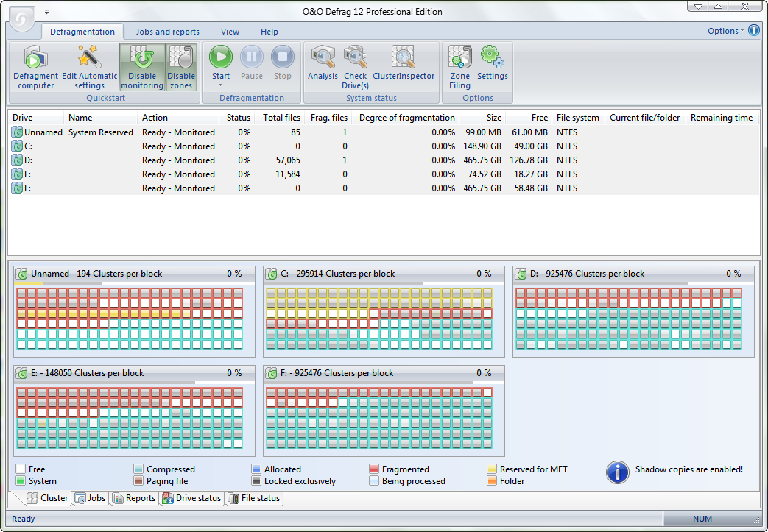Open the Help ribbon tab
Image resolution: width=768 pixels, height=532 pixels.
click(269, 32)
